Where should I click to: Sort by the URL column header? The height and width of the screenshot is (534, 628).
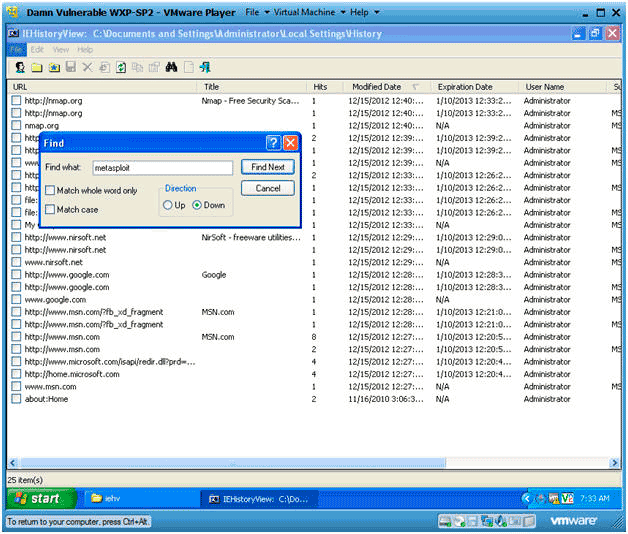102,87
